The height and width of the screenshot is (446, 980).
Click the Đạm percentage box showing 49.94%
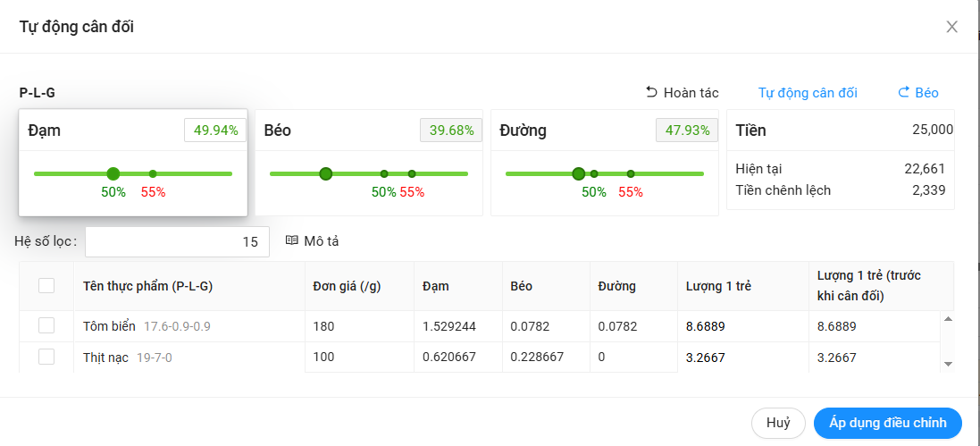[215, 130]
